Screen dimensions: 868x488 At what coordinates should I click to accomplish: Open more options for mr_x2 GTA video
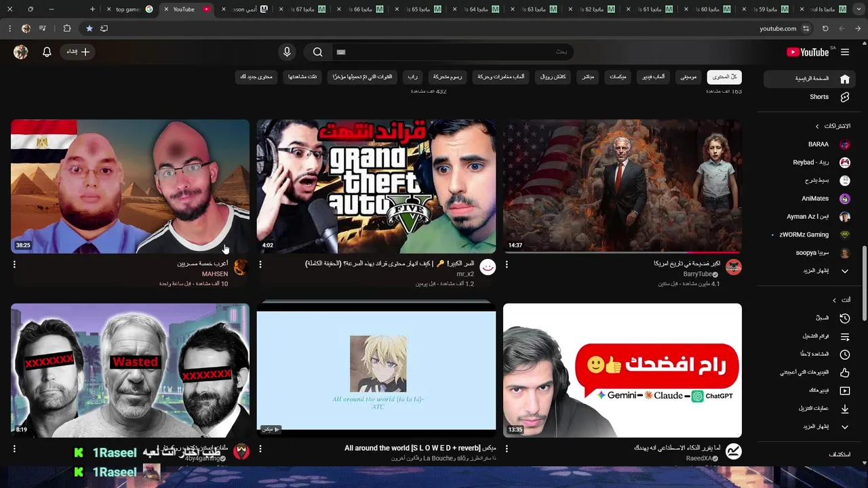click(260, 264)
